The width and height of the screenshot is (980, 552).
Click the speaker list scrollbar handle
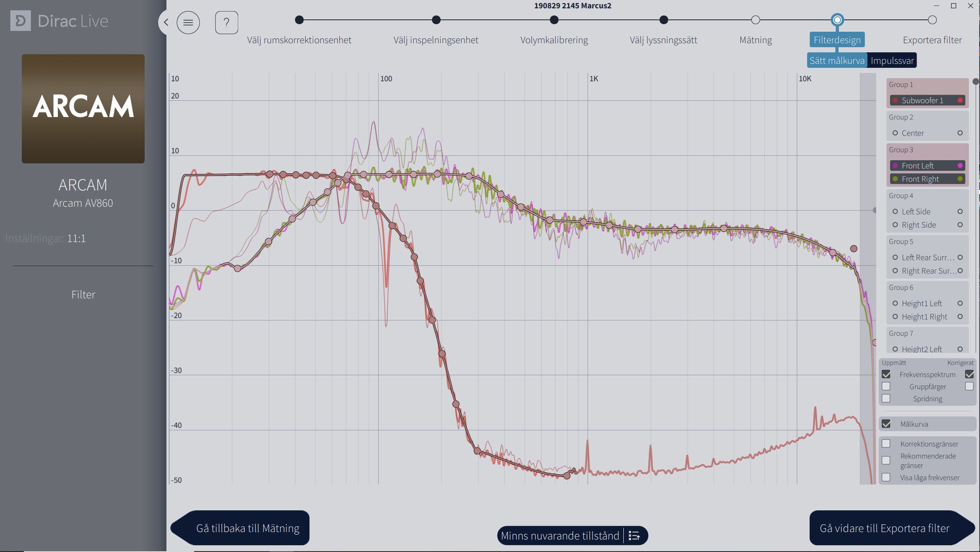pos(976,82)
